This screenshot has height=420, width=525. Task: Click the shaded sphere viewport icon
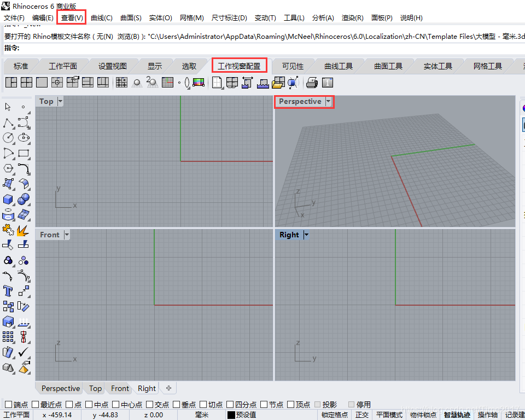[137, 83]
